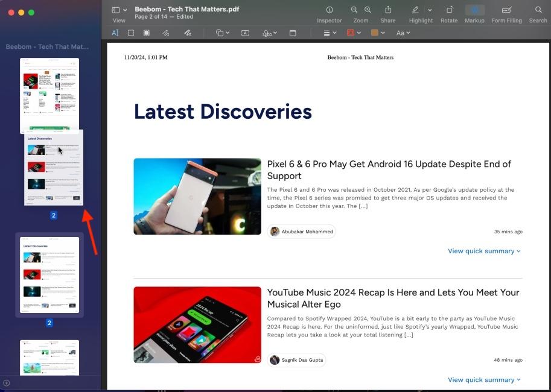Screen dimensions: 551x392
Task: Click the 48 mins ago timestamp
Action: click(x=508, y=359)
